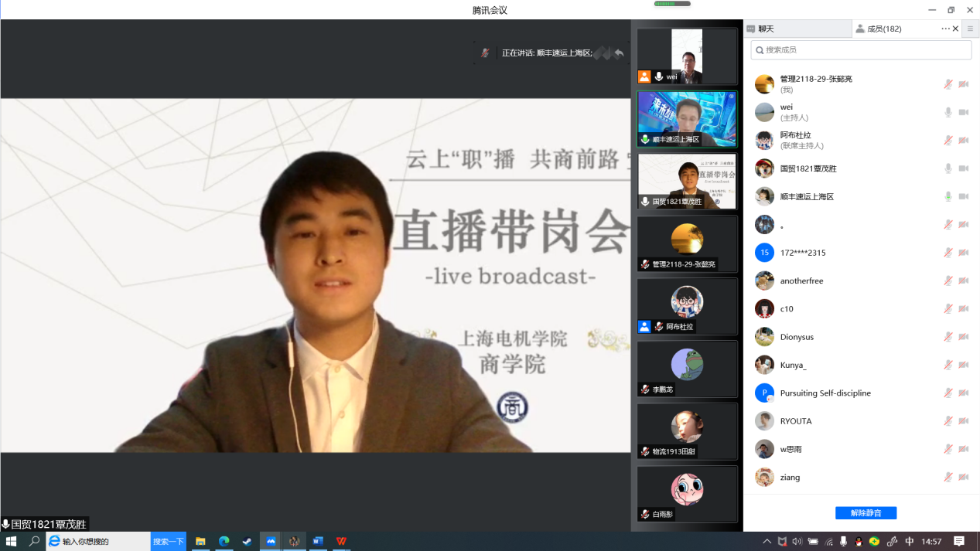
Task: Close the 成员 members panel tab
Action: (956, 29)
